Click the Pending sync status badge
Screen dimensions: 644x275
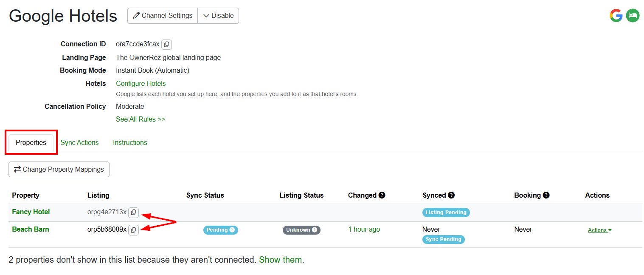221,230
